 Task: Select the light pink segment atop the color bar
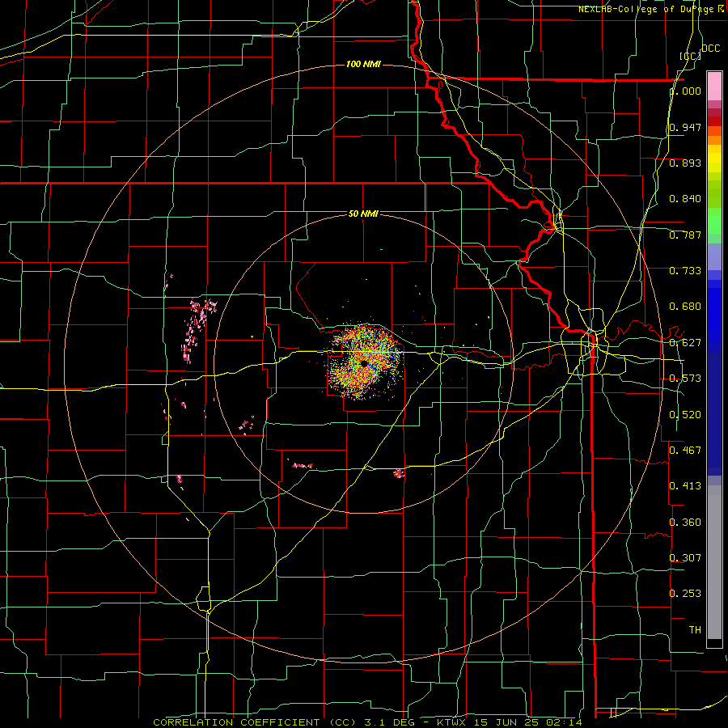[714, 87]
